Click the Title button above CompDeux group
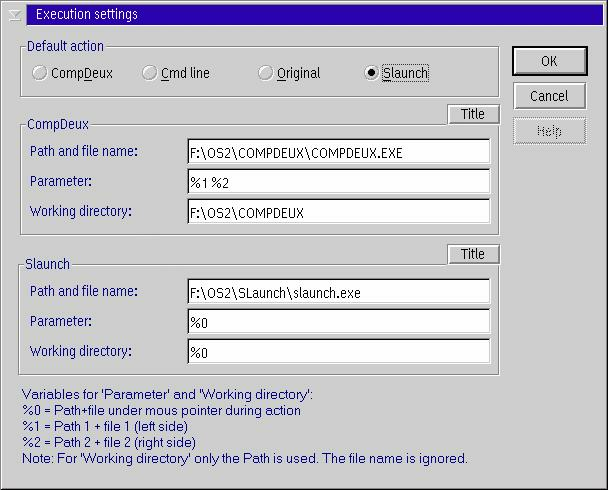This screenshot has height=490, width=608. (473, 114)
